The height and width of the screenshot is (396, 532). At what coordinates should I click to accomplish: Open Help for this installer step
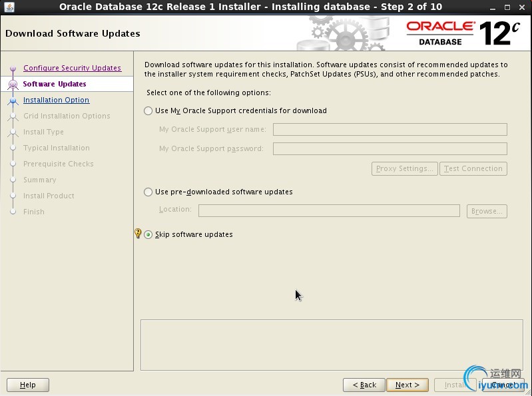[x=28, y=385]
